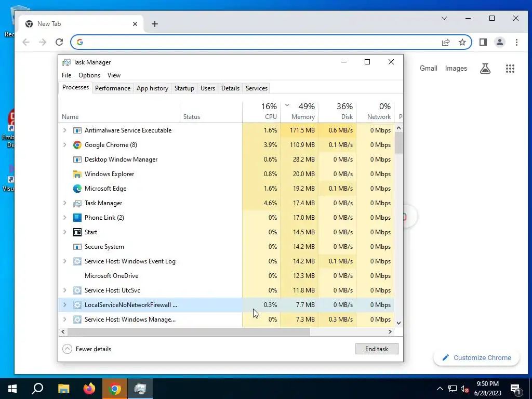The height and width of the screenshot is (399, 532).
Task: Click Chrome's bookmark star icon
Action: (462, 42)
